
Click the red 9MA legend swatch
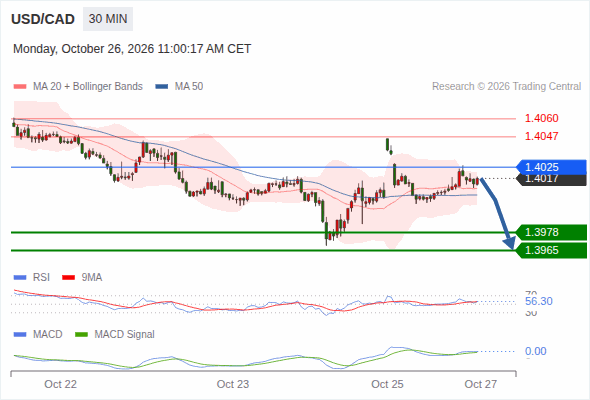(68, 278)
